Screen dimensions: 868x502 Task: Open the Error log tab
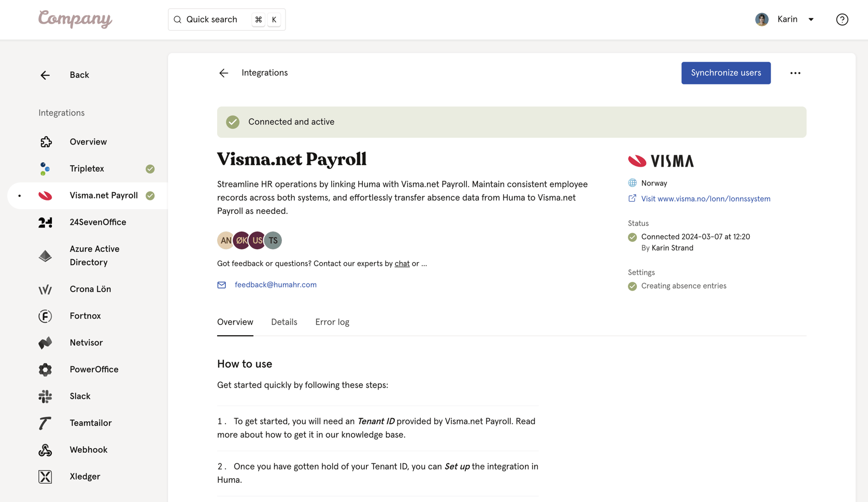pyautogui.click(x=332, y=322)
